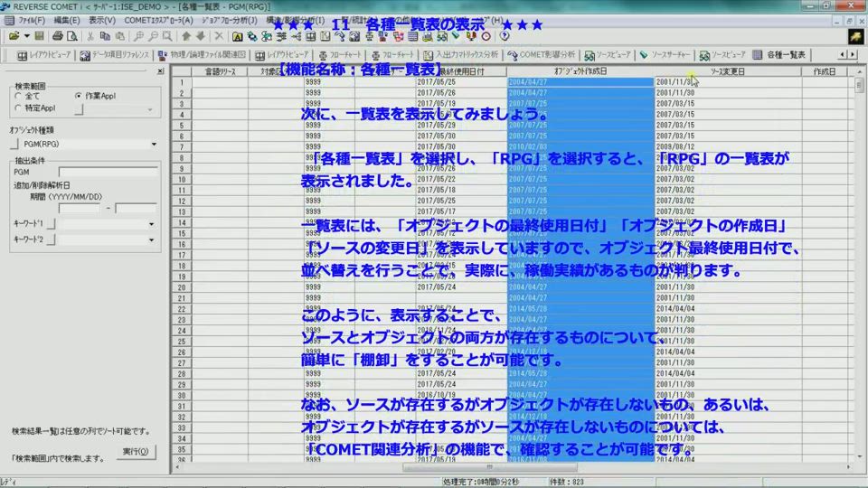Select the 作業Appl radio button
Viewport: 868px width, 488px height.
(x=79, y=96)
